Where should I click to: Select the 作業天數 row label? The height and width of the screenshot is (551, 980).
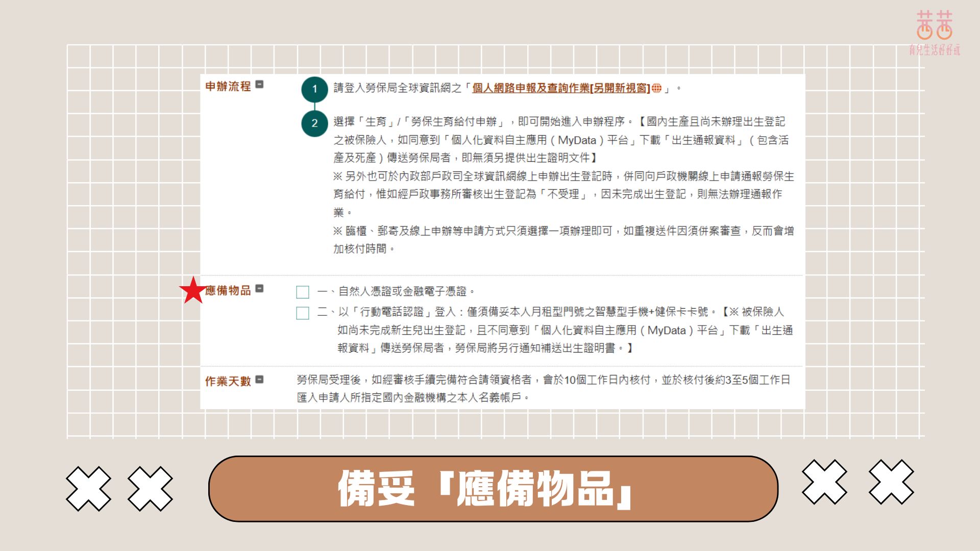pos(227,381)
